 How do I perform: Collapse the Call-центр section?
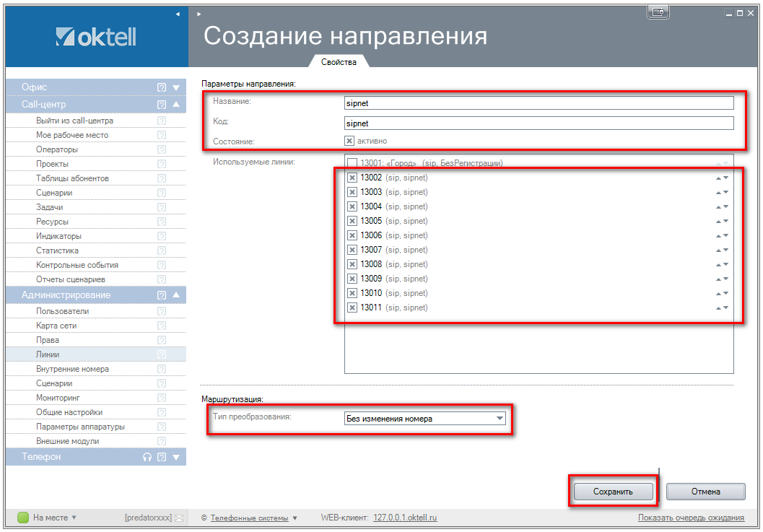coord(175,105)
